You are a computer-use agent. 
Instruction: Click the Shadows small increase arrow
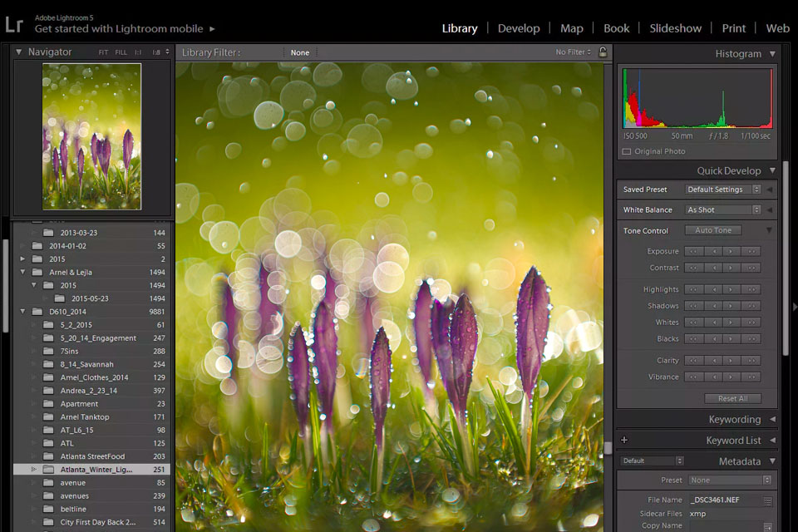pos(731,306)
